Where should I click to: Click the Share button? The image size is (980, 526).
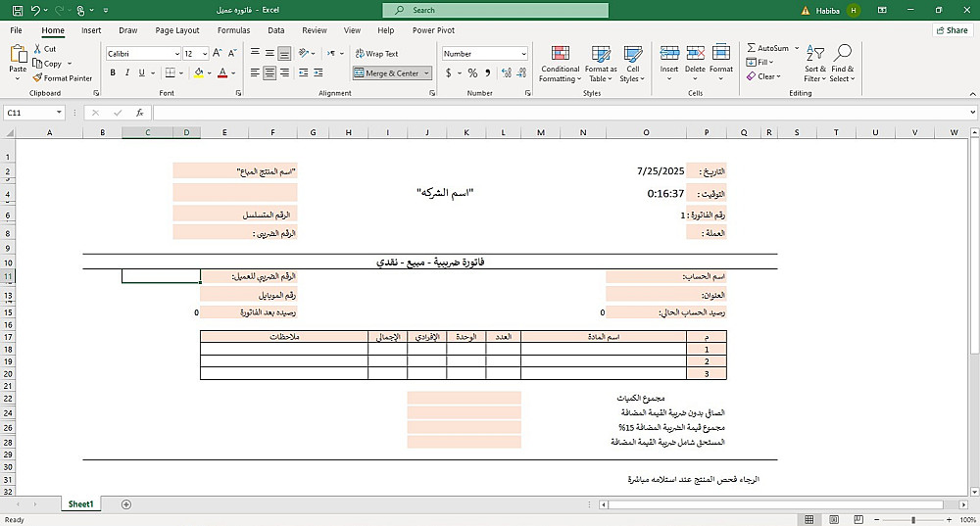952,30
